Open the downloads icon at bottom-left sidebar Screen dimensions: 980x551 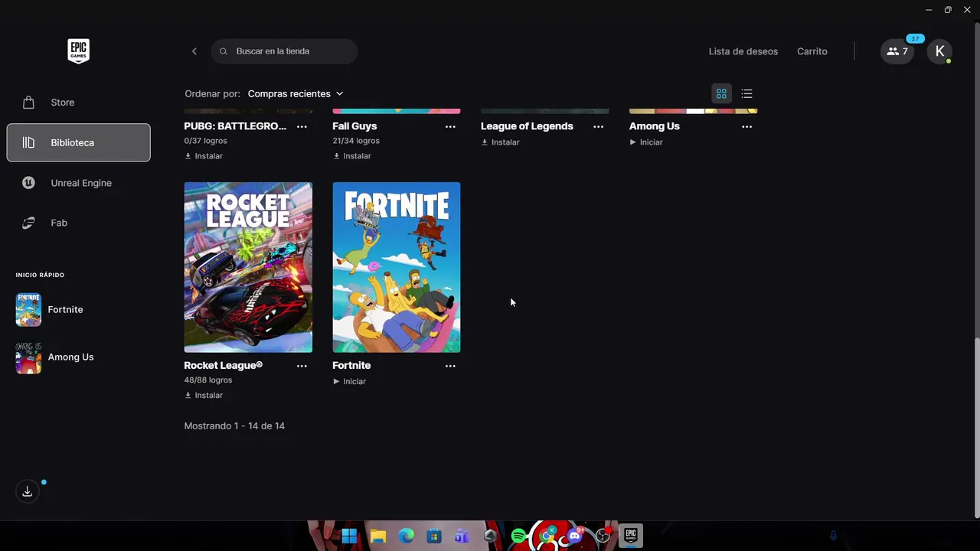pyautogui.click(x=27, y=491)
